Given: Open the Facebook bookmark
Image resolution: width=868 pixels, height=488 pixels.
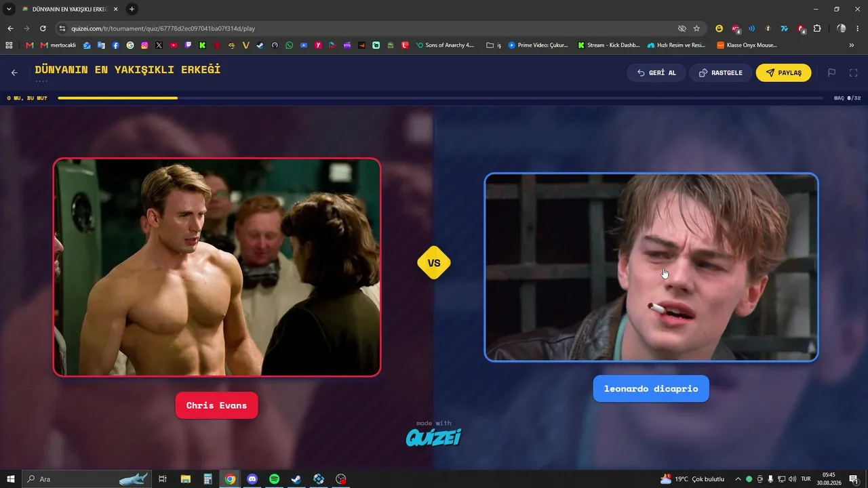Looking at the screenshot, I should coord(116,45).
